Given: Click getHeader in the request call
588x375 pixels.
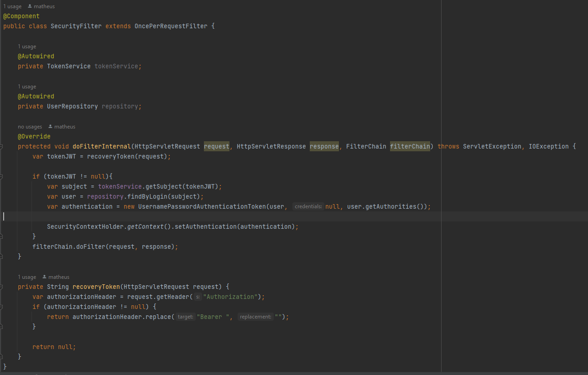Looking at the screenshot, I should [173, 297].
